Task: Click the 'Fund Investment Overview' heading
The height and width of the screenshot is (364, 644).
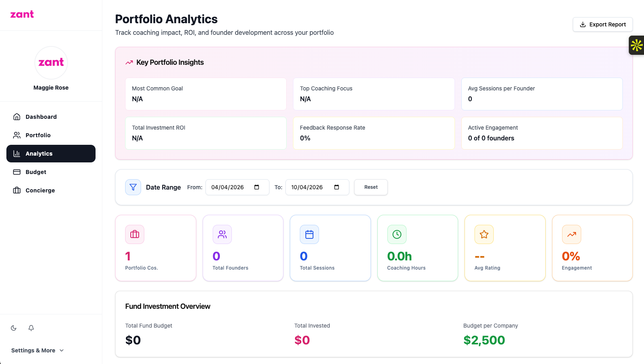Action: [x=168, y=306]
